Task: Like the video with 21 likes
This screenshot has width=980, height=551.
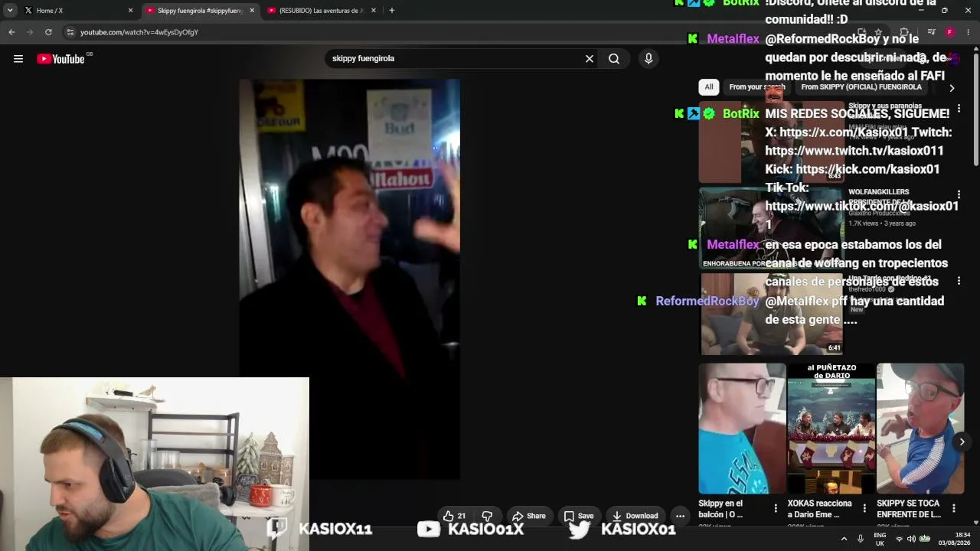Action: 455,516
